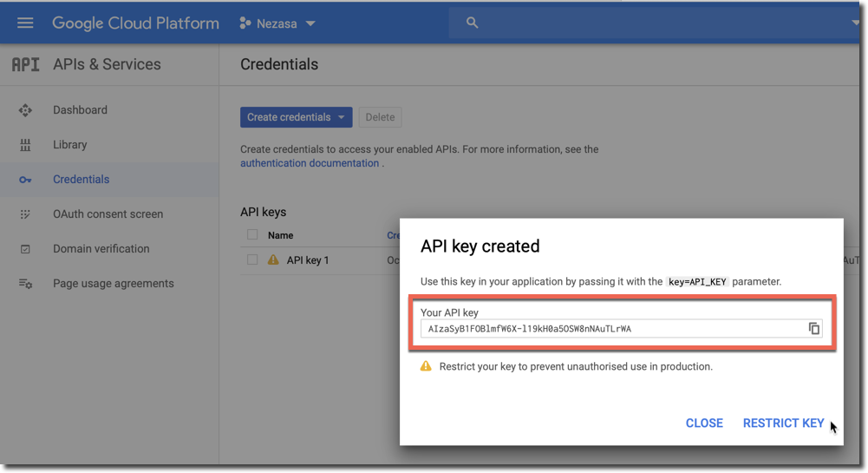The width and height of the screenshot is (868, 473).
Task: Click the search magnifier icon
Action: pyautogui.click(x=472, y=23)
